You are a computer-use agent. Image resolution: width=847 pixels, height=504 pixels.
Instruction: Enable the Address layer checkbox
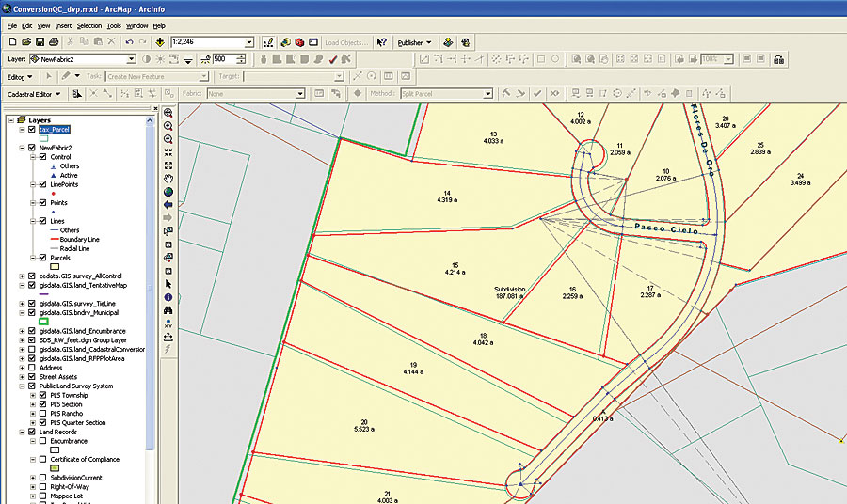(x=32, y=368)
